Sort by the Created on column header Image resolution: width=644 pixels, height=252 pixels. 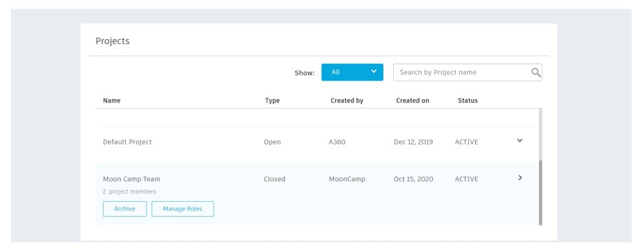click(412, 101)
